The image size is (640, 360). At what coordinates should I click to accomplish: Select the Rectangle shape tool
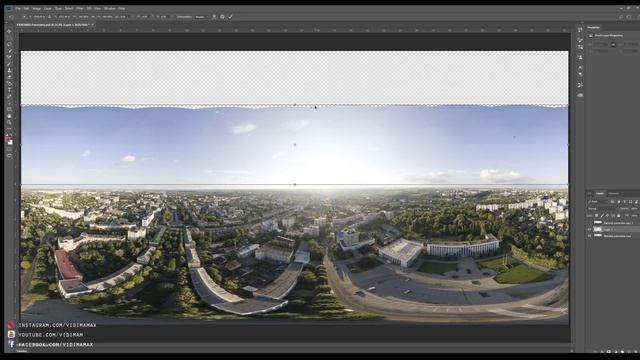coord(10,109)
